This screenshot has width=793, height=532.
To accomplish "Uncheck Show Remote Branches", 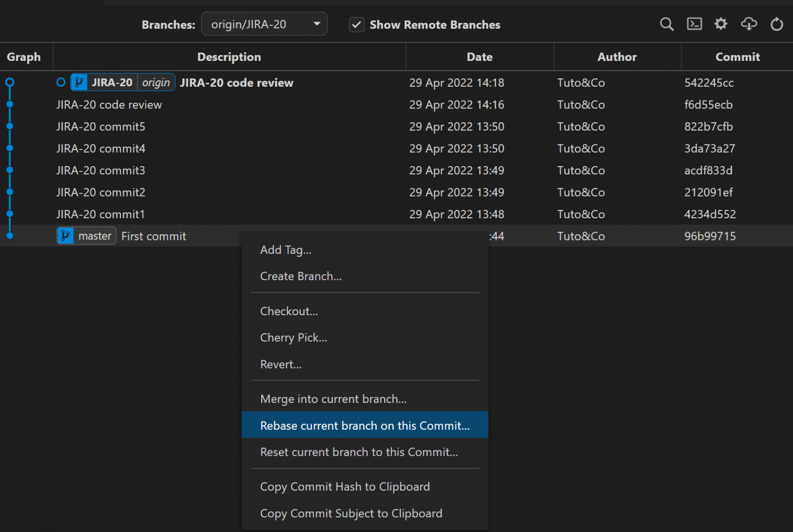I will [x=356, y=24].
